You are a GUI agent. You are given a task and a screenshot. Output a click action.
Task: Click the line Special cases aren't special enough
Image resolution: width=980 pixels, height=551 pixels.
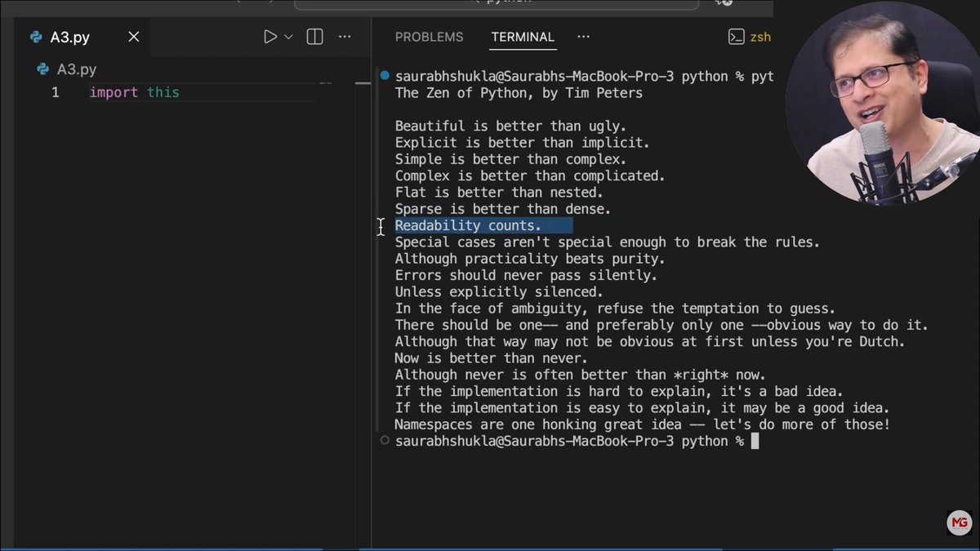click(x=607, y=242)
